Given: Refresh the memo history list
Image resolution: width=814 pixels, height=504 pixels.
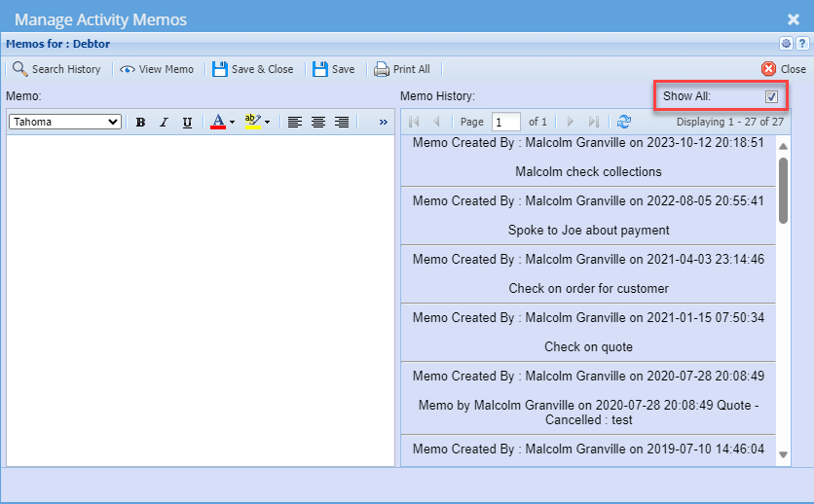Looking at the screenshot, I should (624, 122).
